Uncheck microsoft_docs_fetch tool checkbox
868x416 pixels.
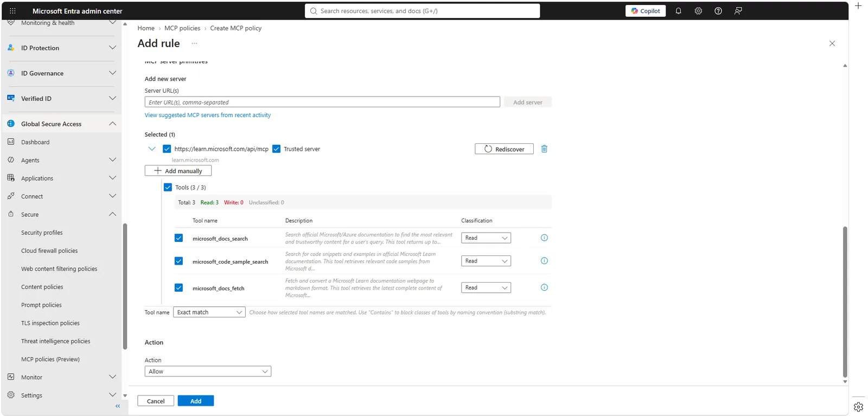178,287
